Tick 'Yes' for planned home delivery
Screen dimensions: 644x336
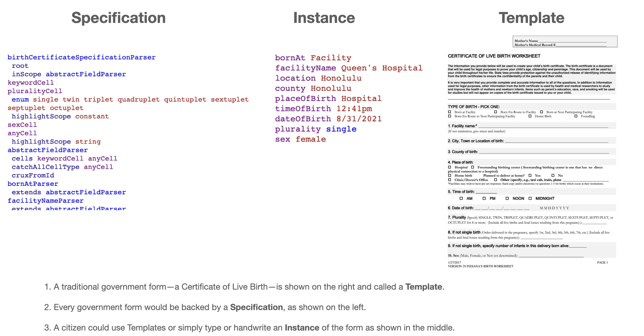click(530, 176)
